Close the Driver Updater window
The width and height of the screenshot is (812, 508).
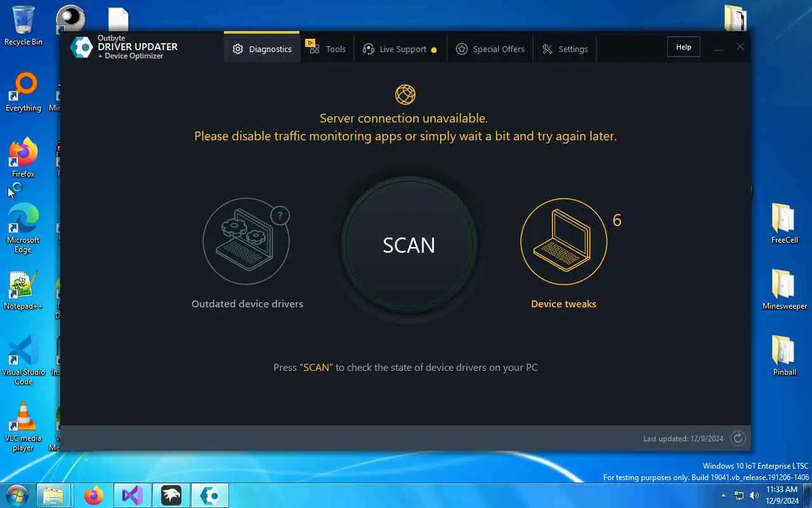[x=740, y=47]
